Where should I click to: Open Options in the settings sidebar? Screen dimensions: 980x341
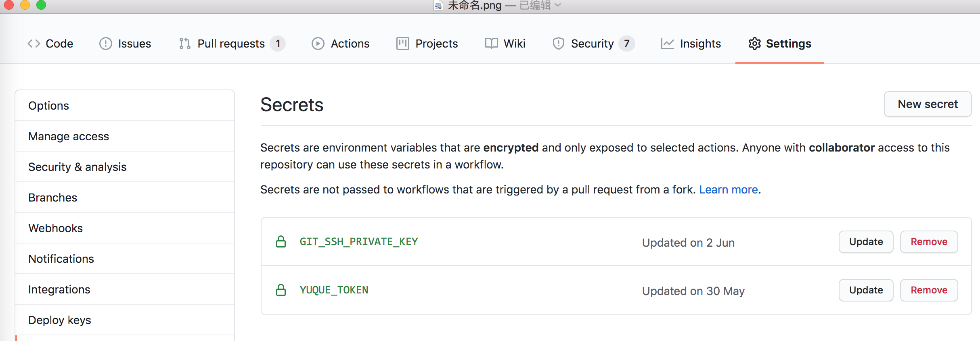click(x=125, y=106)
